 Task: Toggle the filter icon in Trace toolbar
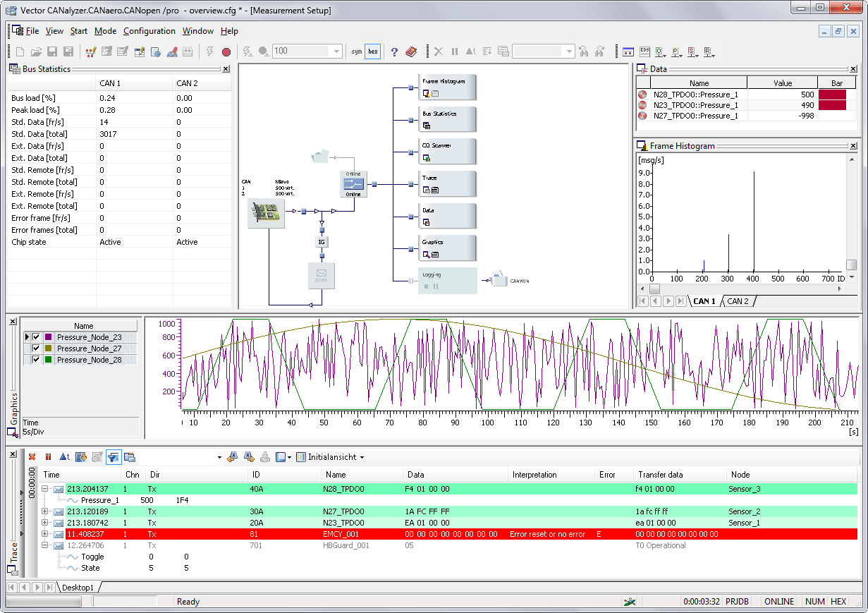pyautogui.click(x=114, y=457)
